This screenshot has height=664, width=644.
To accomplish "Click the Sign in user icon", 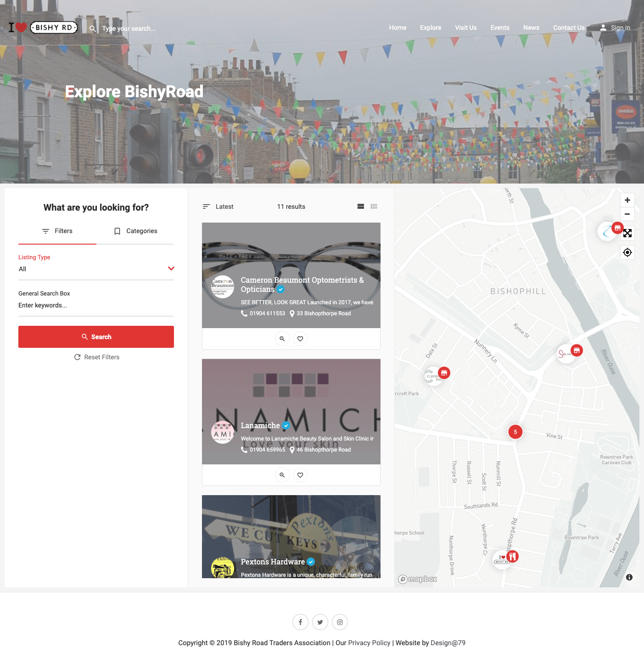I will pos(603,28).
